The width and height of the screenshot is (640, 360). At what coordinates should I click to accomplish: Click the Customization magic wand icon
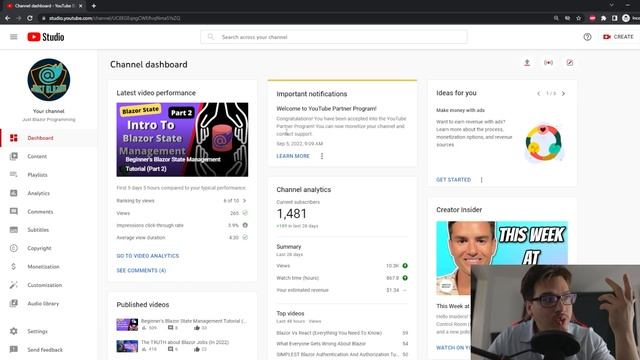click(13, 285)
